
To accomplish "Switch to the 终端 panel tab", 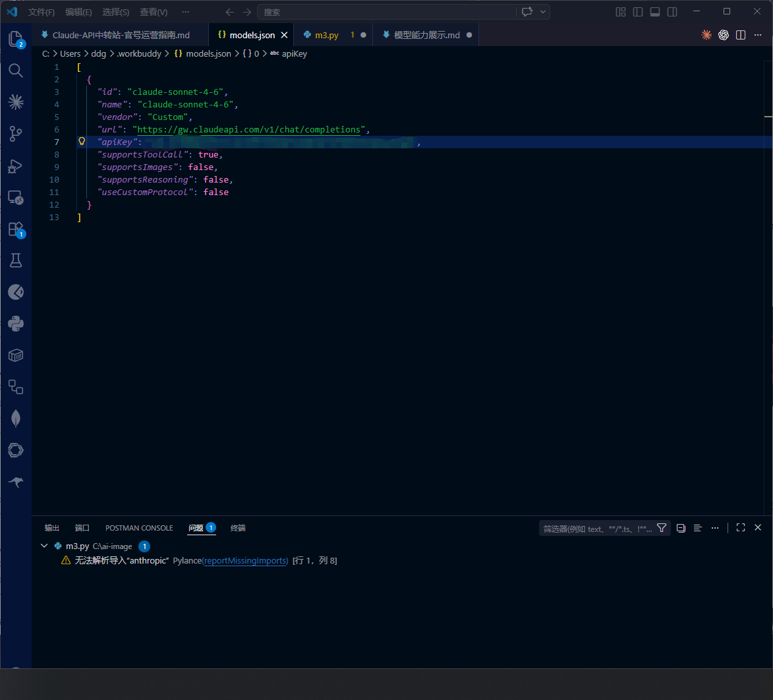I will coord(238,528).
